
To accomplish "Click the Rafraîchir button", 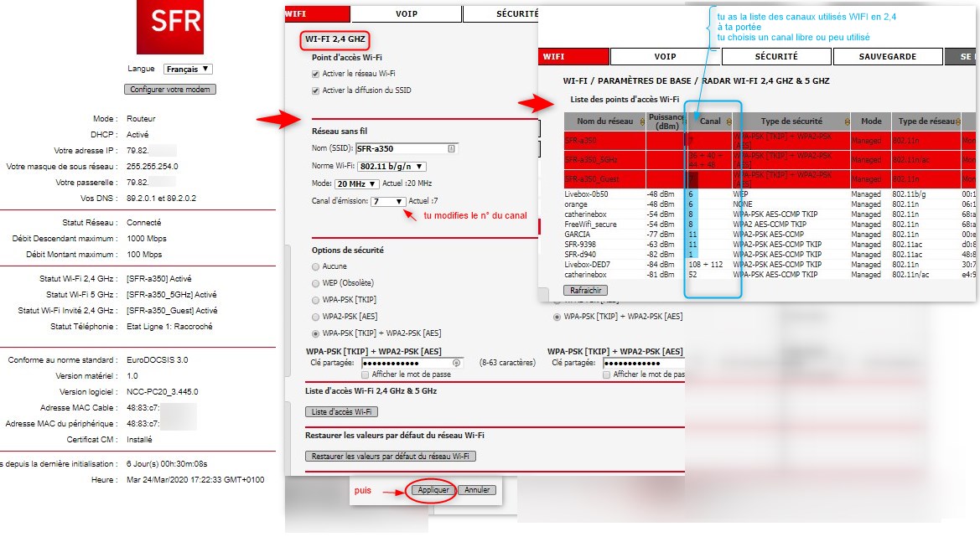I will click(x=586, y=291).
